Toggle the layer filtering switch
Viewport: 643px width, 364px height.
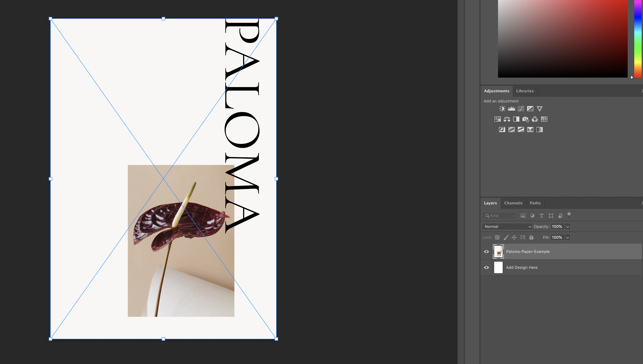point(569,215)
